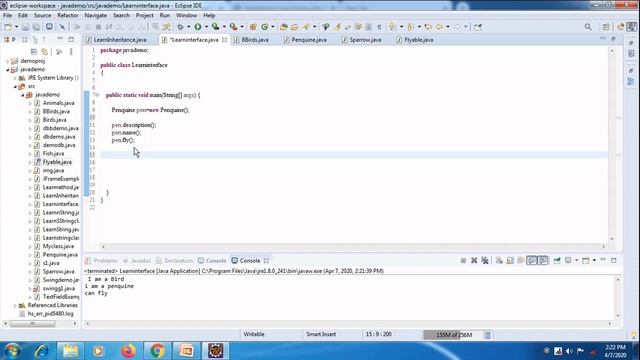Click the Pin Console icon
640x360 pixels.
557,260
